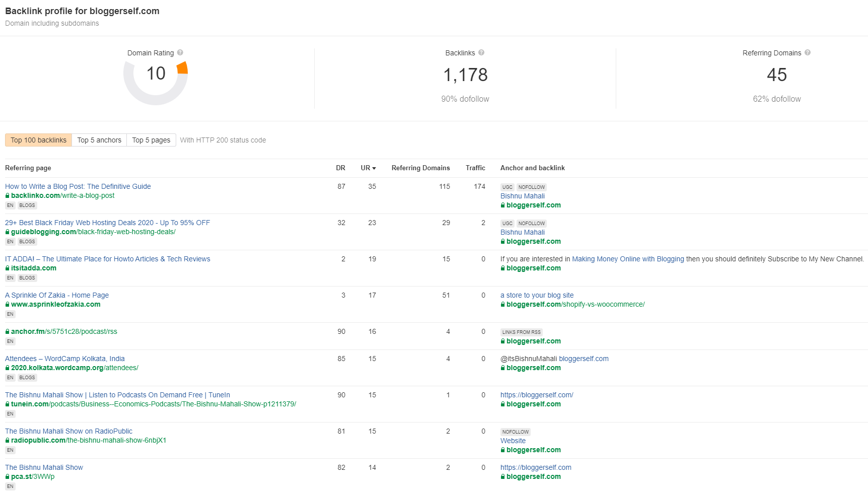Open The Bishnu Mahali Show on RadioPublic
This screenshot has height=493, width=868.
pos(68,431)
